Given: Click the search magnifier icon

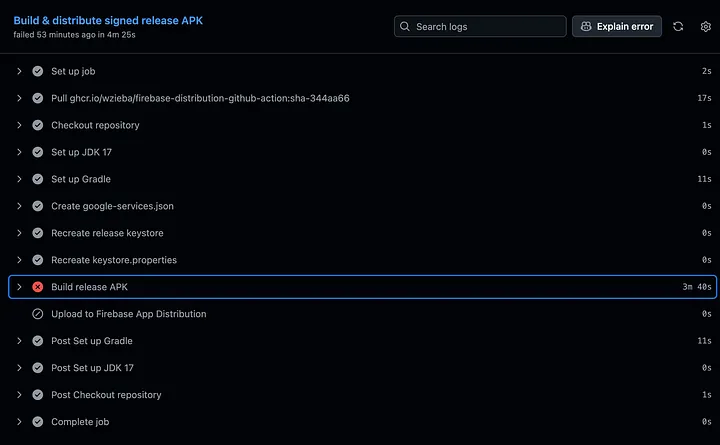Looking at the screenshot, I should [405, 27].
